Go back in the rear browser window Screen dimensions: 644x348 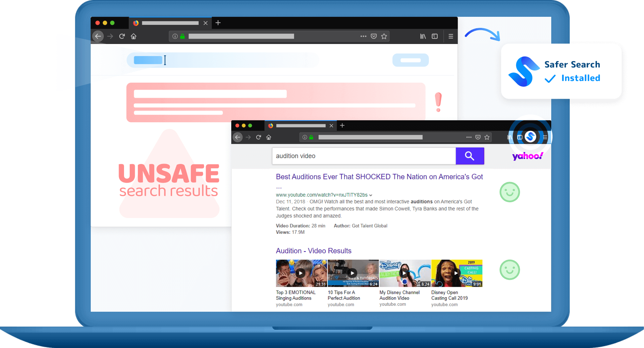coord(98,36)
